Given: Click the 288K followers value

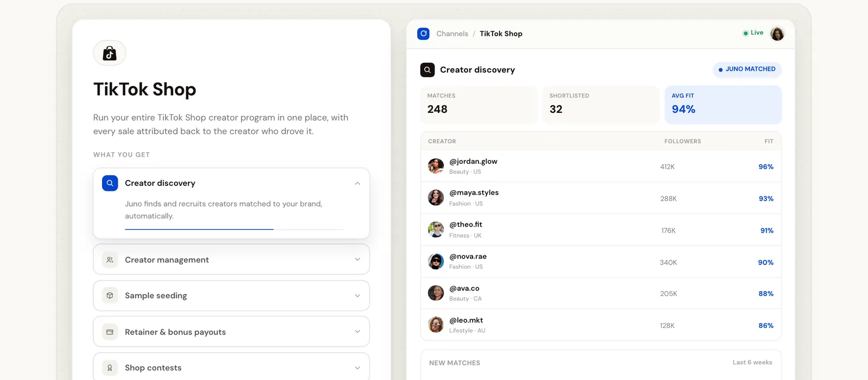Looking at the screenshot, I should tap(668, 199).
